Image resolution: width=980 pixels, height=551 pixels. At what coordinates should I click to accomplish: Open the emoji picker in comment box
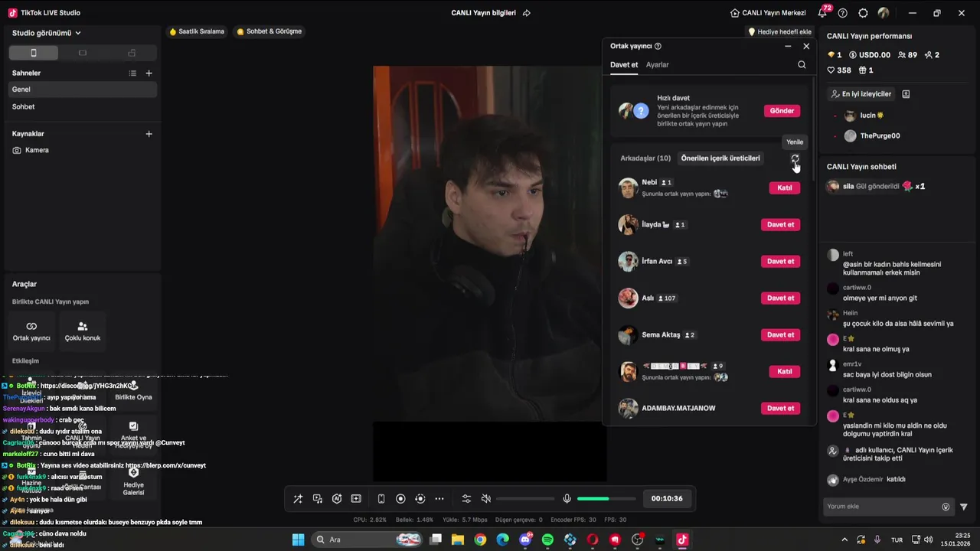(946, 507)
